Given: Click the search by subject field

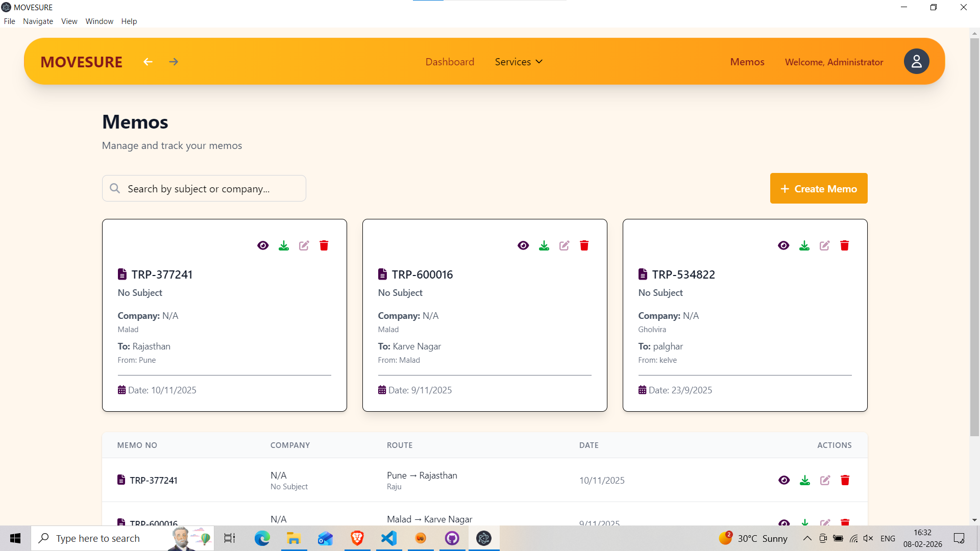Looking at the screenshot, I should click(x=204, y=188).
